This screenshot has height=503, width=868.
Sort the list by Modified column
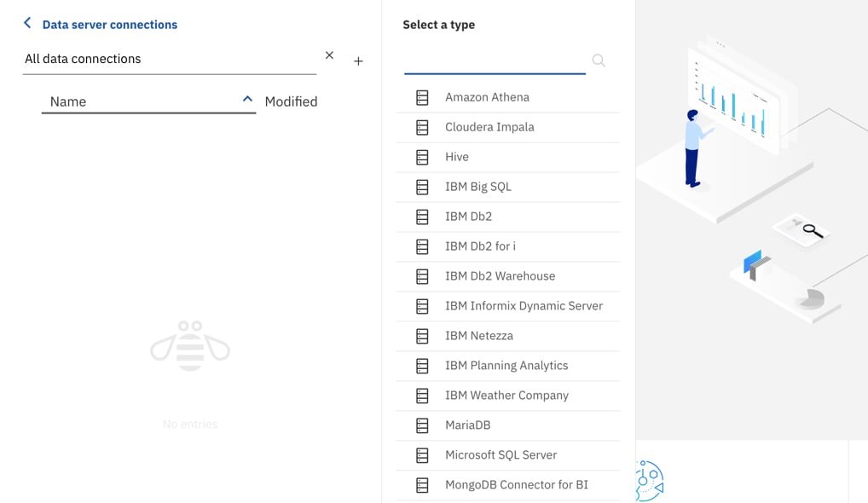(x=291, y=101)
